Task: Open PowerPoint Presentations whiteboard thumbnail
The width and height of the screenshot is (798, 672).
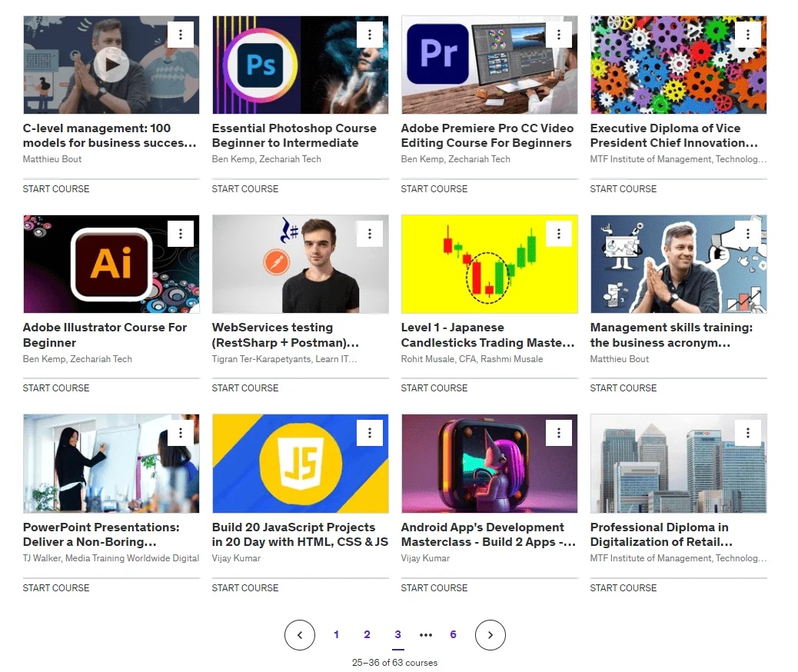Action: tap(111, 464)
